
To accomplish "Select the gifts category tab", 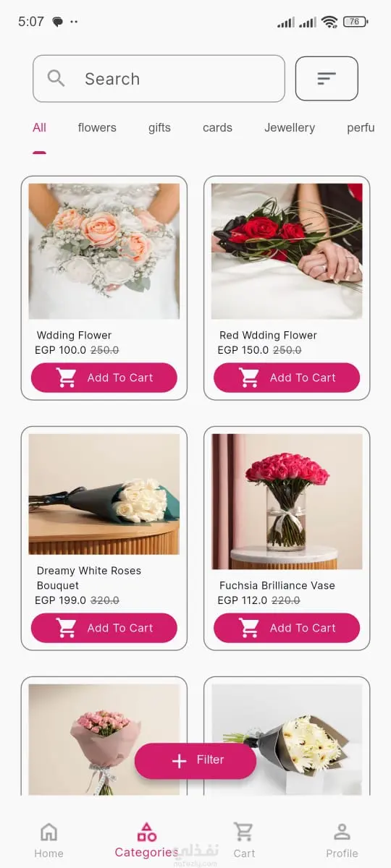I will click(159, 127).
